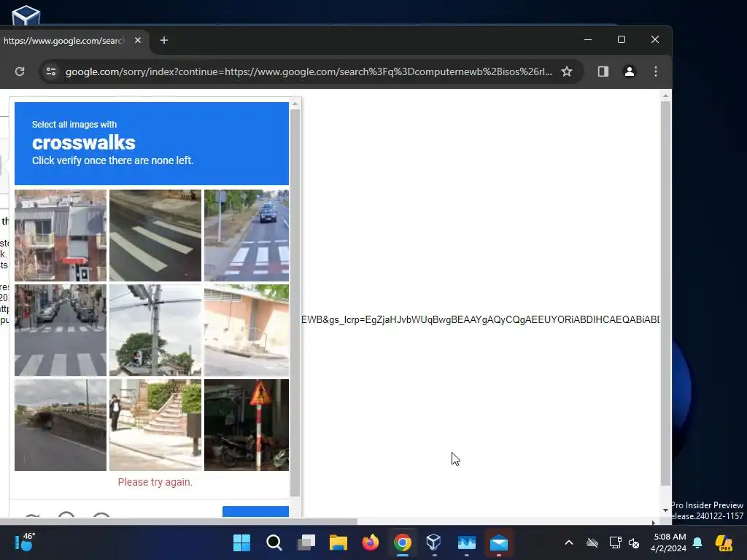This screenshot has height=560, width=747.
Task: Open site information icon in address bar
Action: point(51,71)
